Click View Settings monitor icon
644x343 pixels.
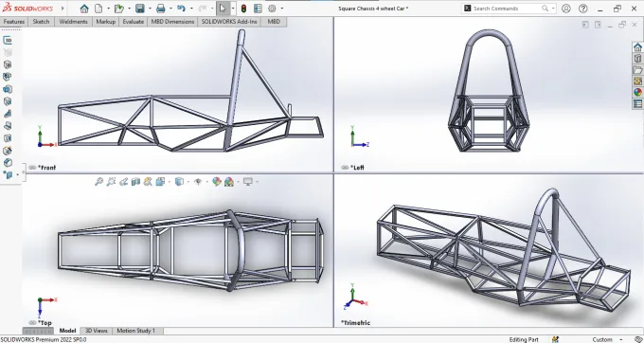[x=248, y=182]
